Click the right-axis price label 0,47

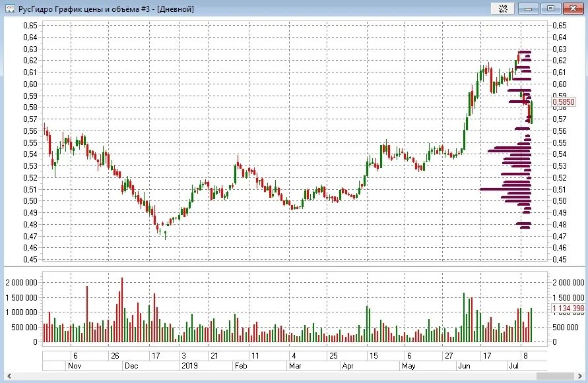(x=560, y=236)
